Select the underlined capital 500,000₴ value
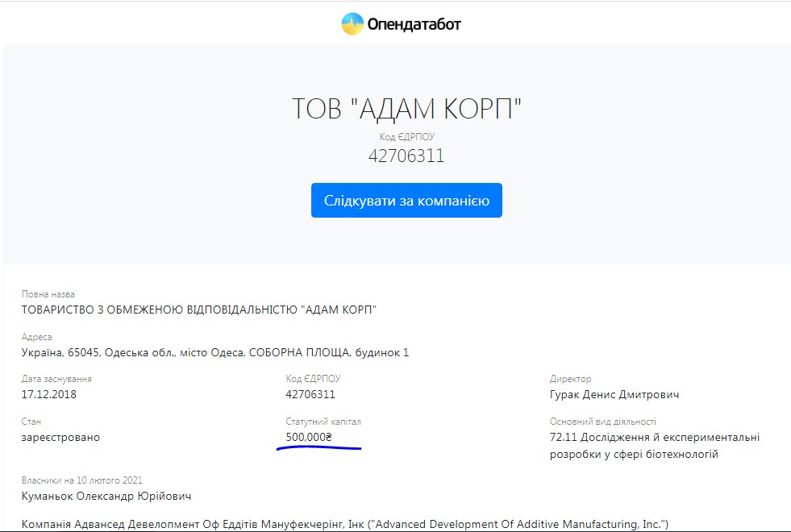 coord(309,437)
